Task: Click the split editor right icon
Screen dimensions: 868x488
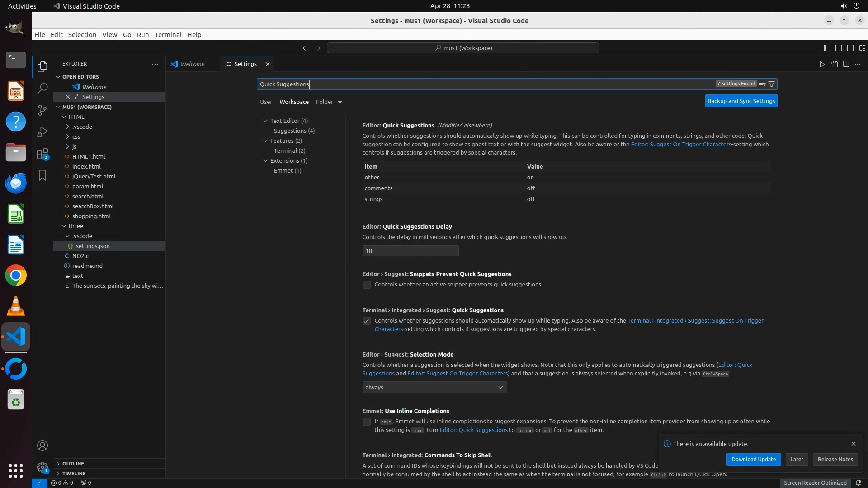Action: [x=846, y=64]
